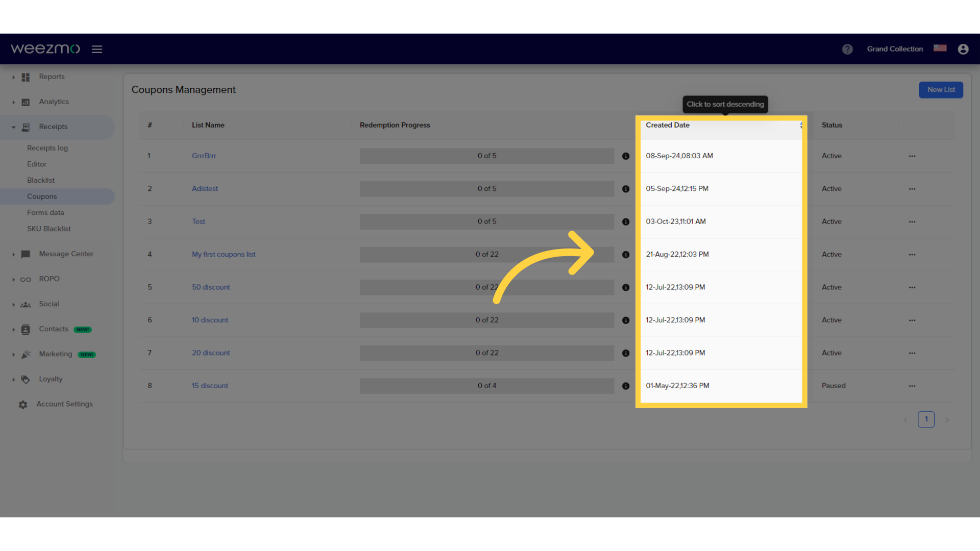Screen dimensions: 980x551
Task: Expand the Contacts section expander
Action: point(13,329)
